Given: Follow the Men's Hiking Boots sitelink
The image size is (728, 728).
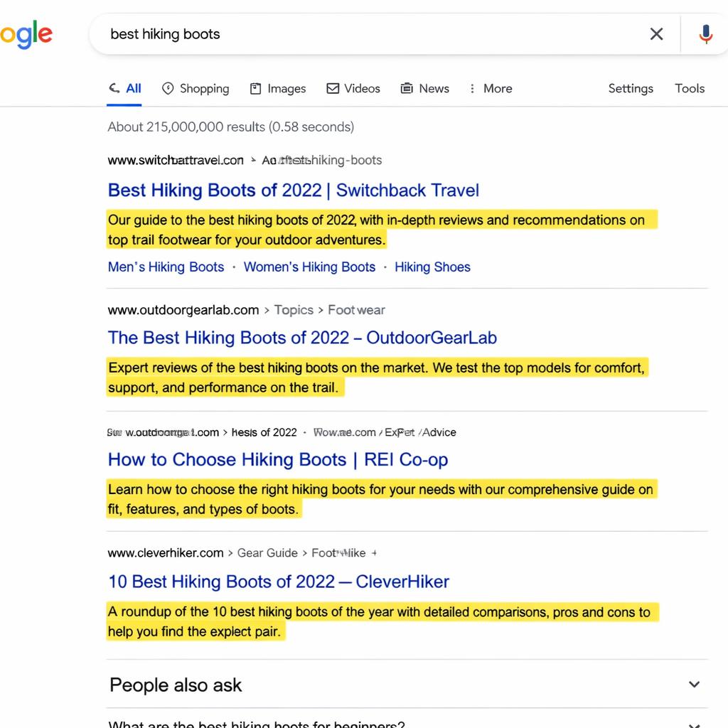Looking at the screenshot, I should tap(166, 267).
